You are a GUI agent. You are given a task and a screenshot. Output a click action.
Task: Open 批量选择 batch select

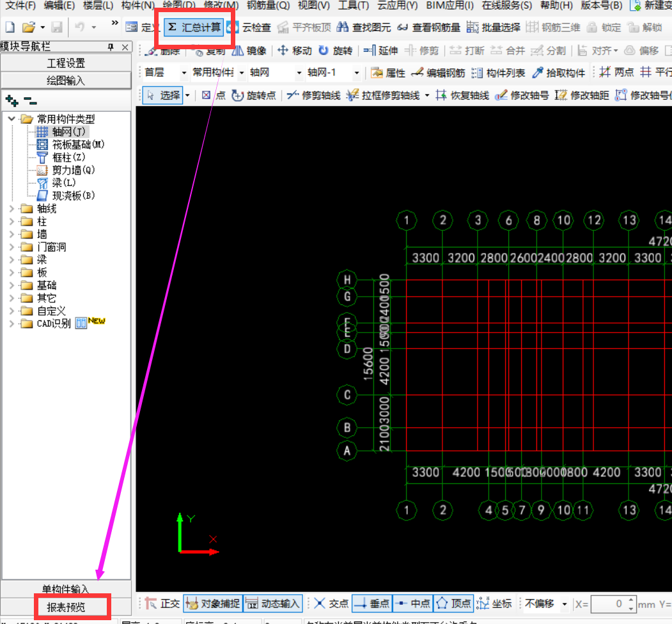point(493,27)
